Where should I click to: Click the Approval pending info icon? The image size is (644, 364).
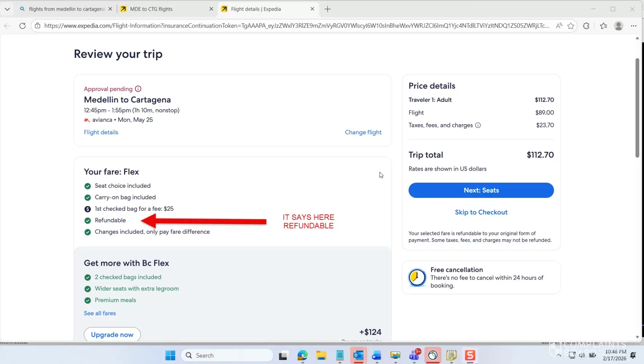(138, 89)
